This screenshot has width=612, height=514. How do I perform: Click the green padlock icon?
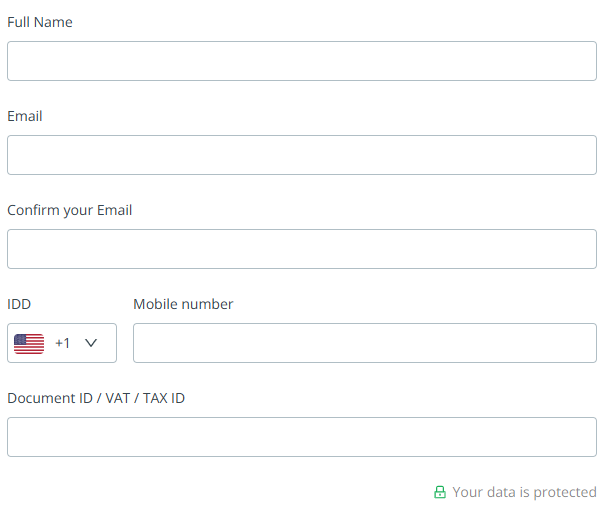point(439,492)
